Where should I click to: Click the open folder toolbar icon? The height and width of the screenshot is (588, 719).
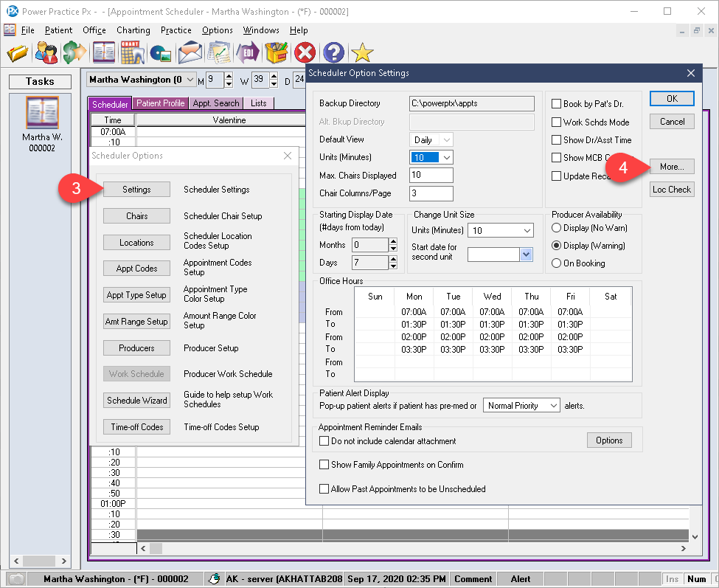click(x=18, y=52)
